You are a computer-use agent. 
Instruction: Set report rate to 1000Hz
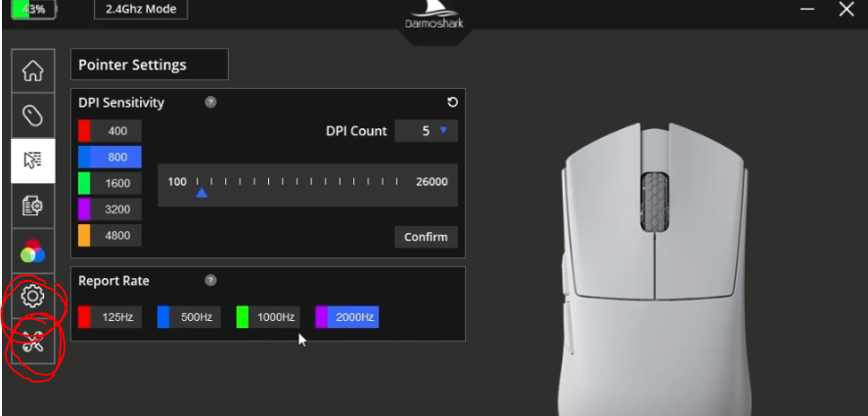tap(268, 317)
